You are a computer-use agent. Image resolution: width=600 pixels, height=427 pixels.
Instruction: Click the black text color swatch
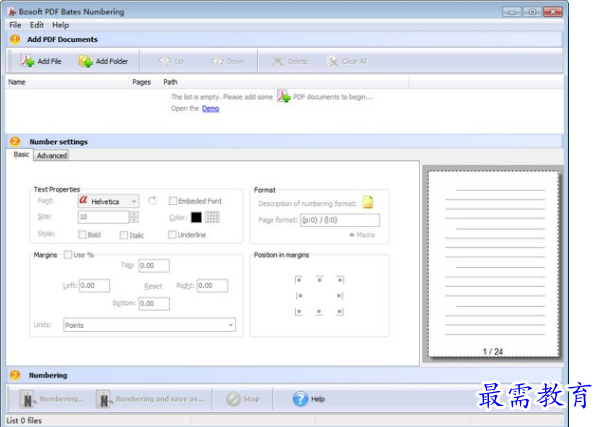coord(196,217)
